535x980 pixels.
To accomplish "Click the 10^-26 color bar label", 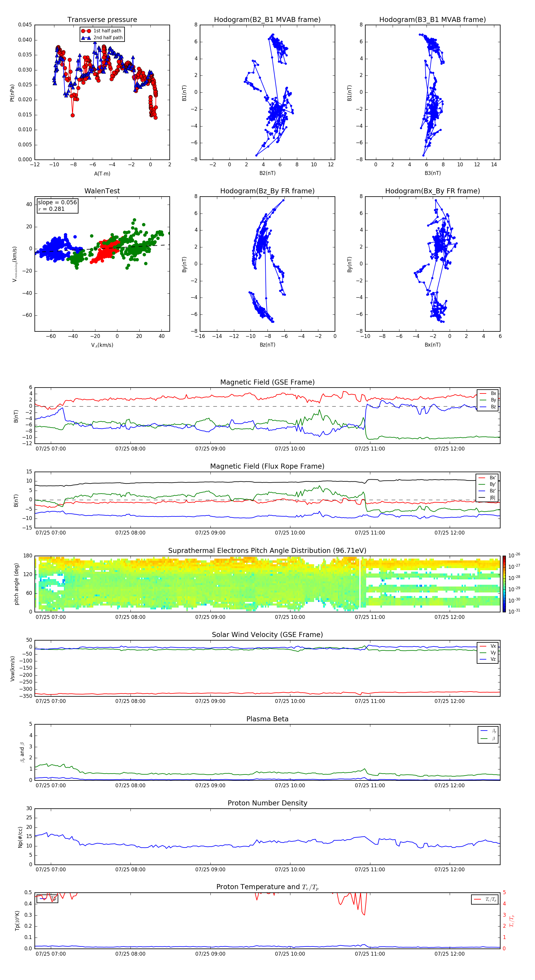I will 514,555.
